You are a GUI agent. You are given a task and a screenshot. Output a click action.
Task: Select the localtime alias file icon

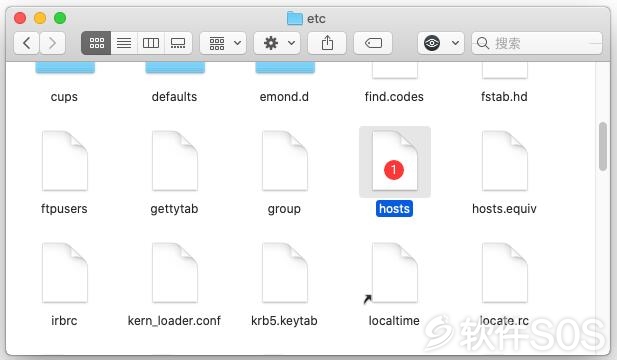pyautogui.click(x=395, y=273)
